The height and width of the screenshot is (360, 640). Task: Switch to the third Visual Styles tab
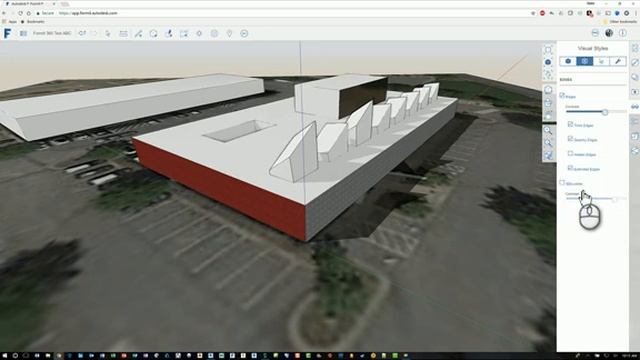pos(601,61)
